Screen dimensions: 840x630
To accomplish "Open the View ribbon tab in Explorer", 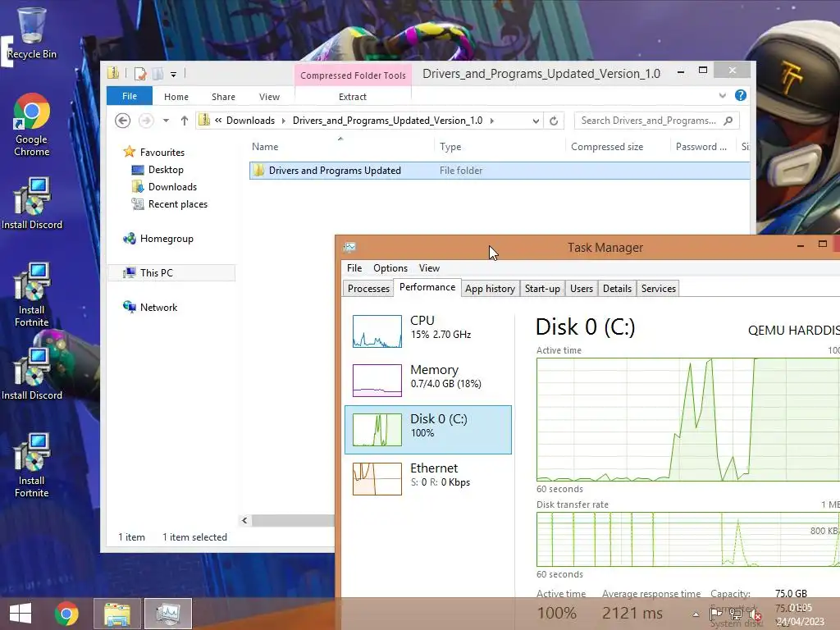I will (269, 97).
